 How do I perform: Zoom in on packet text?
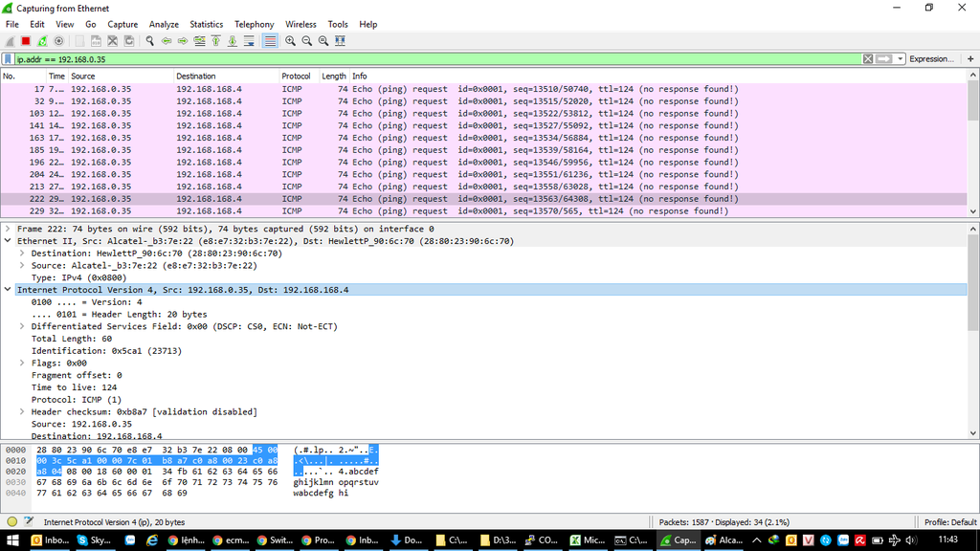(290, 41)
